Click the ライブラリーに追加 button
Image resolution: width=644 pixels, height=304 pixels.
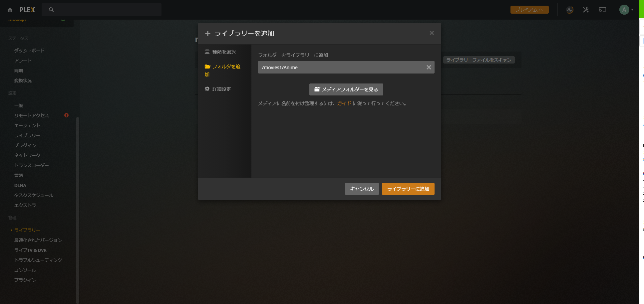click(x=408, y=189)
